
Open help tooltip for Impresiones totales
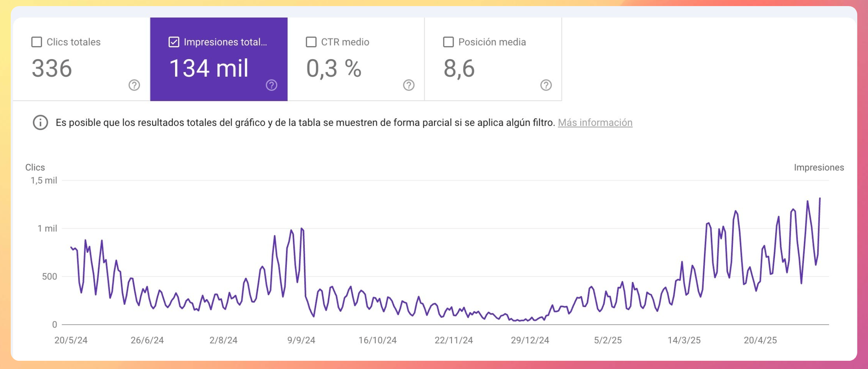click(271, 85)
